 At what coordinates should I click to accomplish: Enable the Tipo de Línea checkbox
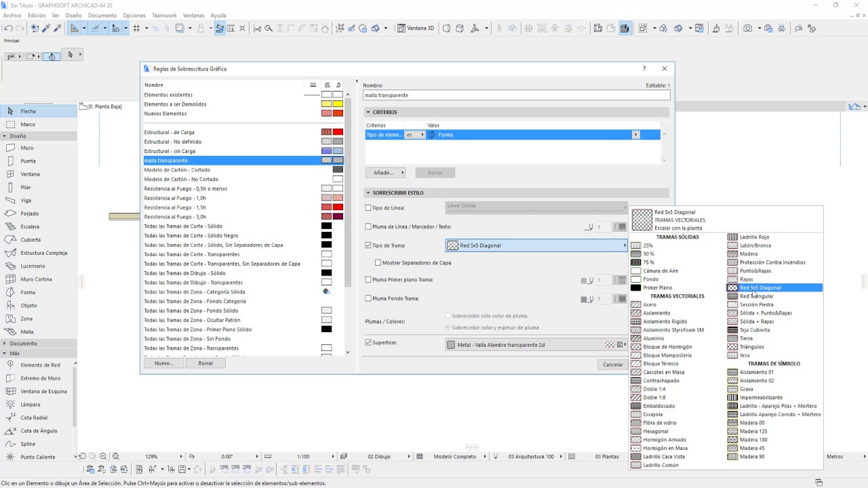click(368, 208)
